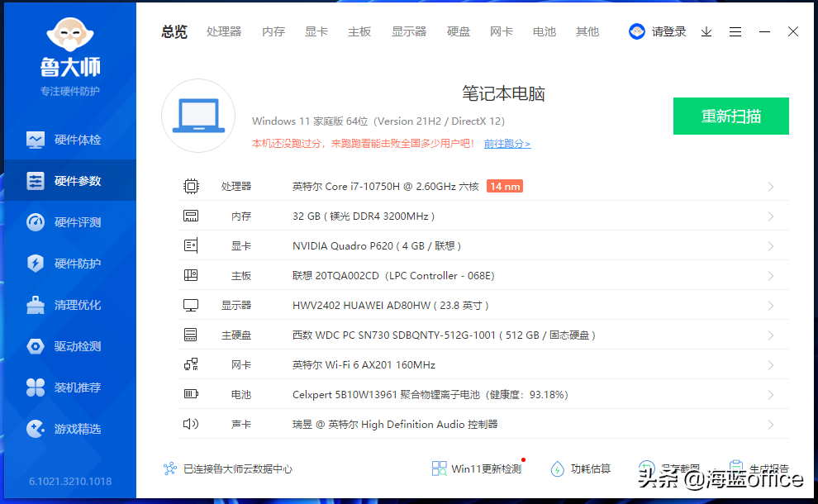Open 硬件体检 in sidebar
Viewport: 818px width, 504px height.
tap(70, 140)
